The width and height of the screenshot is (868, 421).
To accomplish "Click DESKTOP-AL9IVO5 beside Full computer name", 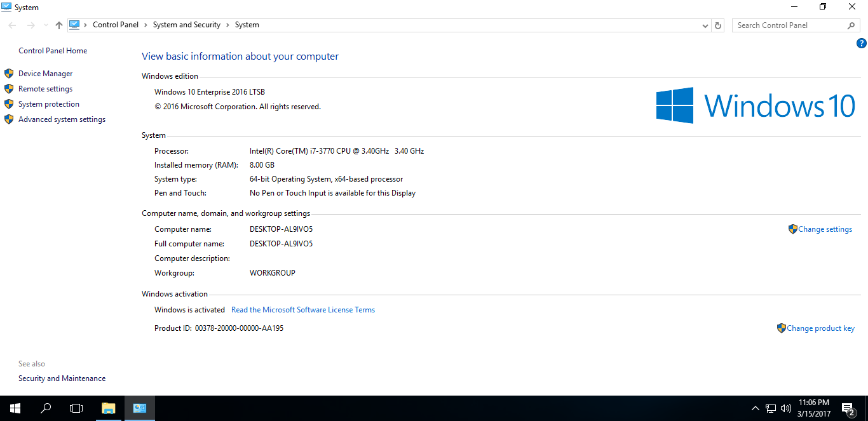I will pyautogui.click(x=281, y=244).
